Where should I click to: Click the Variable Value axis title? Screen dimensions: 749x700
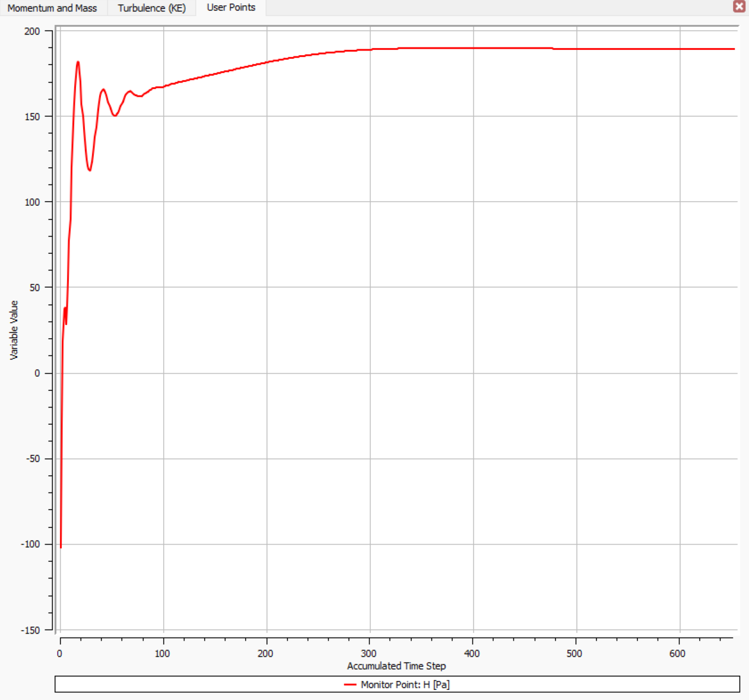(14, 330)
